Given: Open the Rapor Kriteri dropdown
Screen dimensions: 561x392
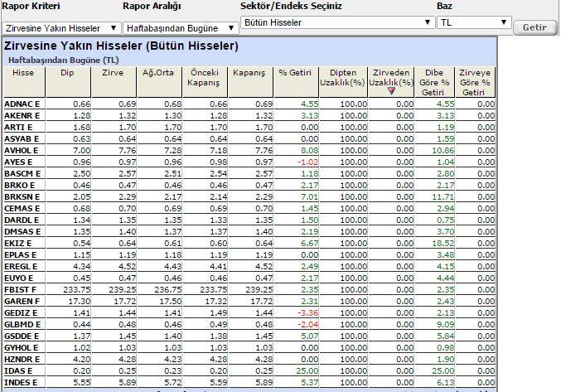Looking at the screenshot, I should [x=60, y=27].
